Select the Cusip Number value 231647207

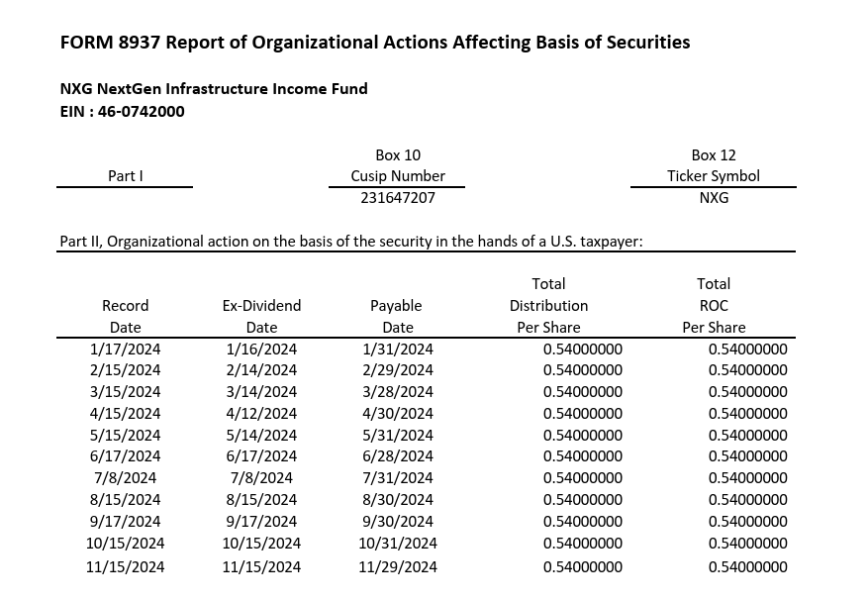398,198
